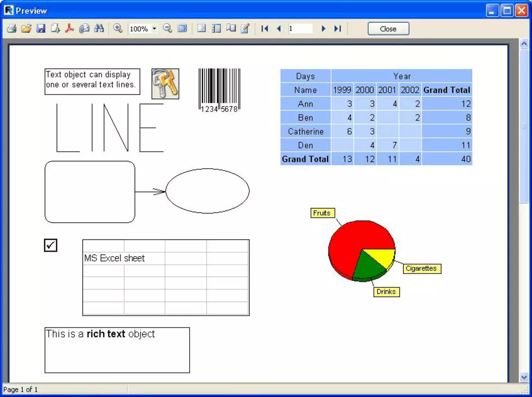532x397 pixels.
Task: Click the 'Ben' row label
Action: point(305,118)
